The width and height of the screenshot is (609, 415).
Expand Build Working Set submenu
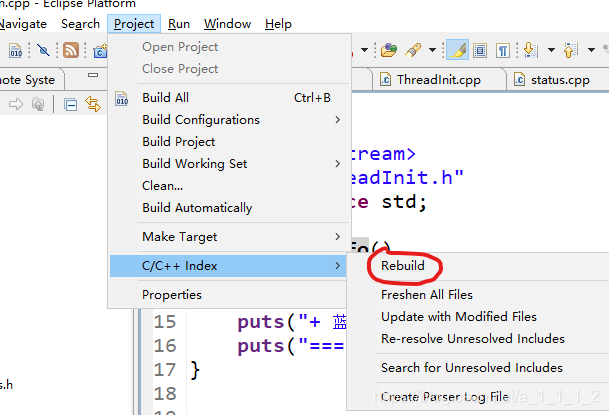pos(229,164)
